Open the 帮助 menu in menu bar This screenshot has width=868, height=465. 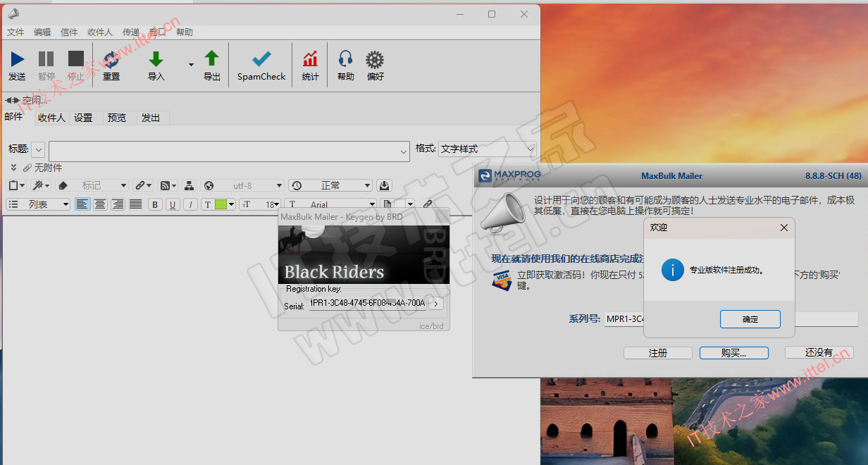(x=185, y=32)
